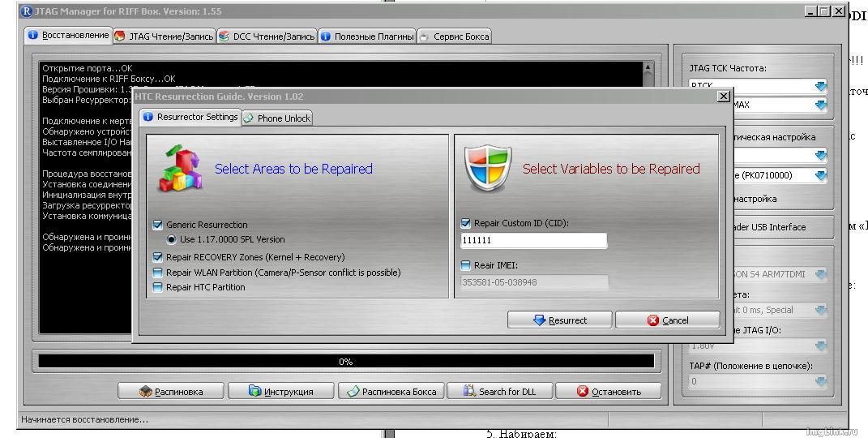
Task: Click the info icon on Восстановление tab
Action: coord(33,35)
